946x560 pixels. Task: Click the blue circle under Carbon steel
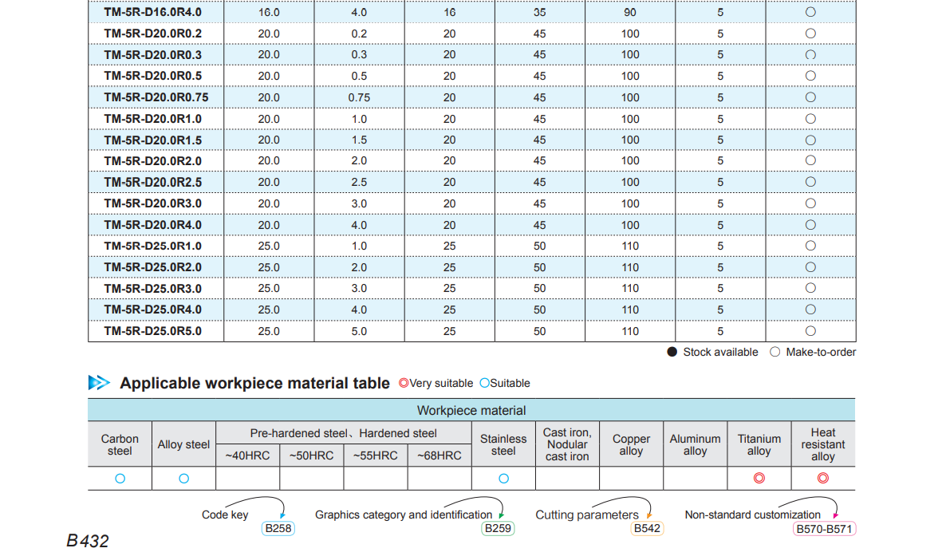point(120,479)
